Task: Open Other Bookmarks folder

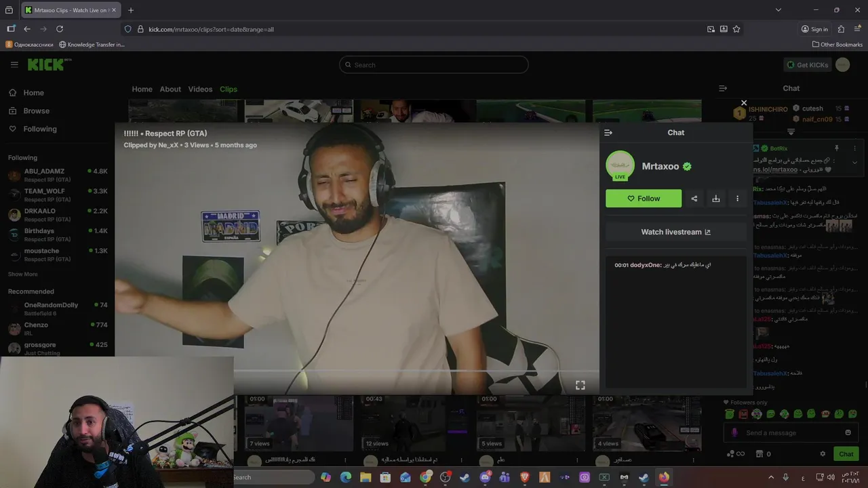Action: coord(837,45)
